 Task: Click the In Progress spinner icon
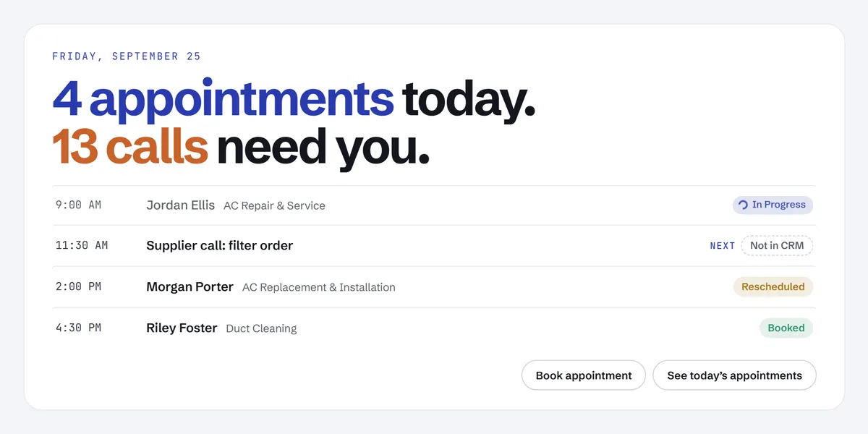743,205
